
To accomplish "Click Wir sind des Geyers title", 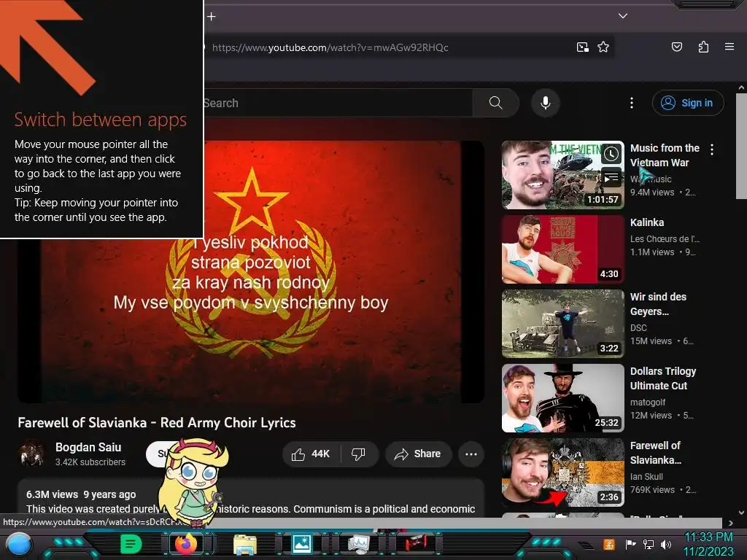I will (659, 304).
